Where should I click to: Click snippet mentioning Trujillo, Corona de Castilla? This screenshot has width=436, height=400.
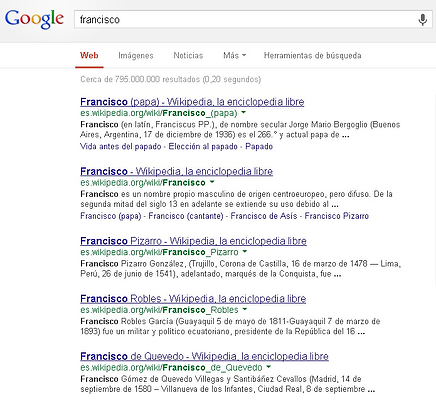click(x=240, y=269)
